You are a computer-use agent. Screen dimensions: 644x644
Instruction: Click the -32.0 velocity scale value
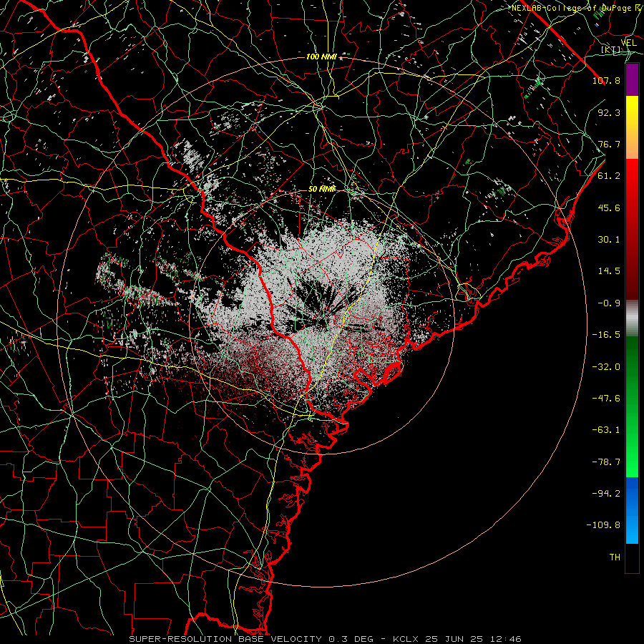click(x=606, y=367)
